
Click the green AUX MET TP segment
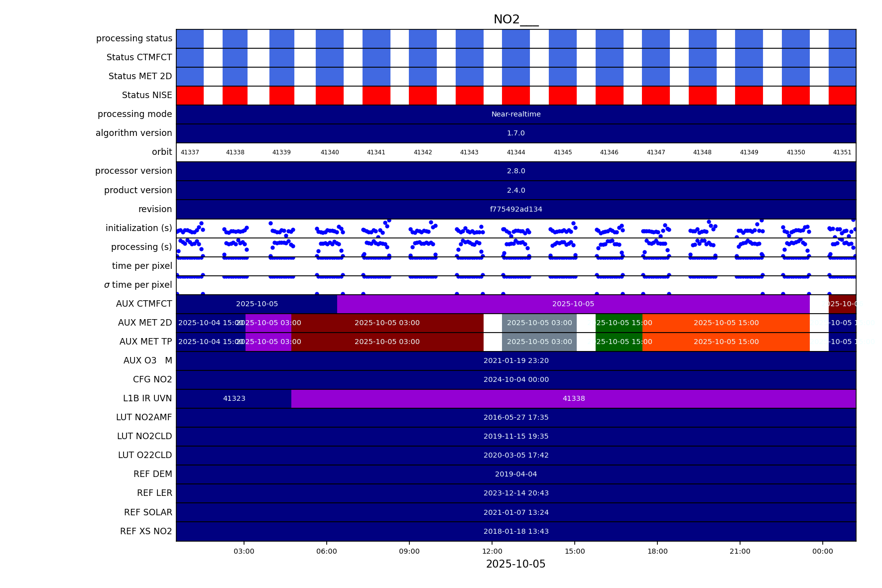pos(619,342)
